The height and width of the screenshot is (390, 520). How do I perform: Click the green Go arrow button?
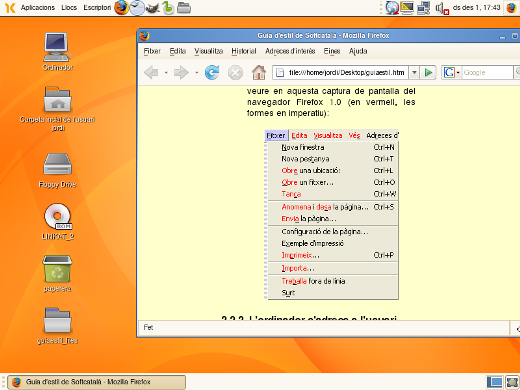[428, 72]
